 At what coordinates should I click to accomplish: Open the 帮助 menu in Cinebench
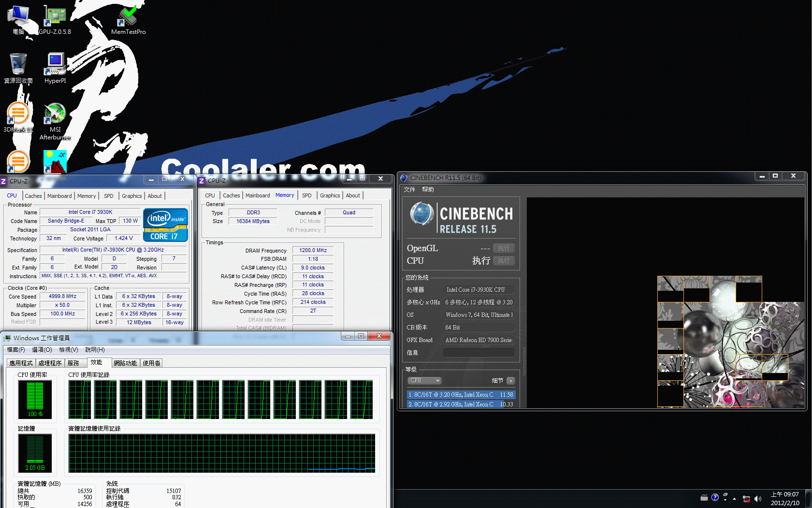pyautogui.click(x=428, y=189)
